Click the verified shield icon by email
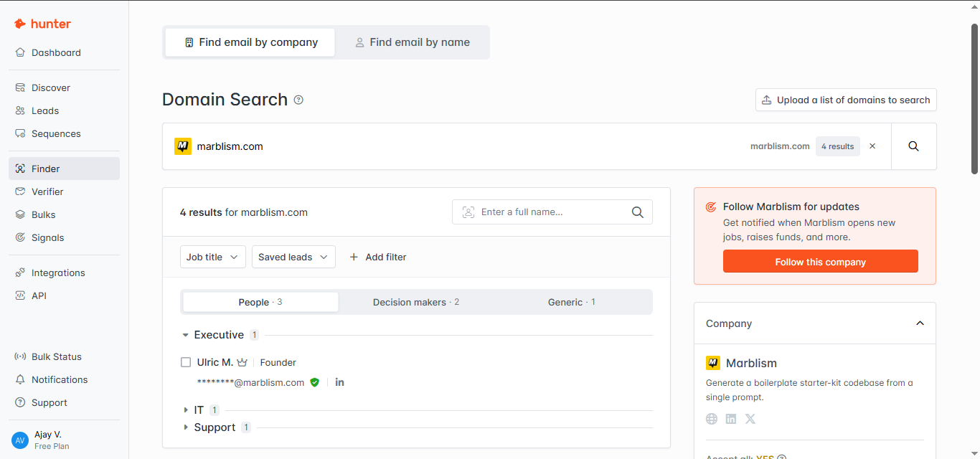 point(314,382)
